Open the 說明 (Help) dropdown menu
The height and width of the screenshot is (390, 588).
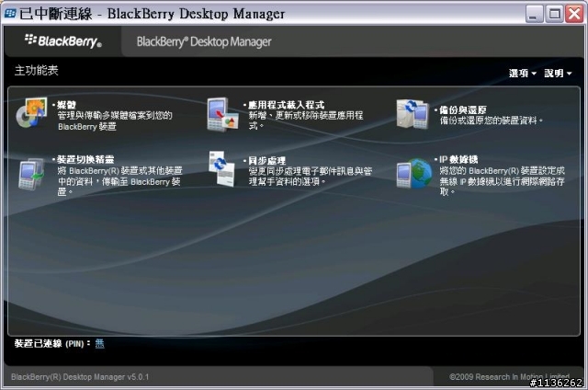[x=558, y=74]
